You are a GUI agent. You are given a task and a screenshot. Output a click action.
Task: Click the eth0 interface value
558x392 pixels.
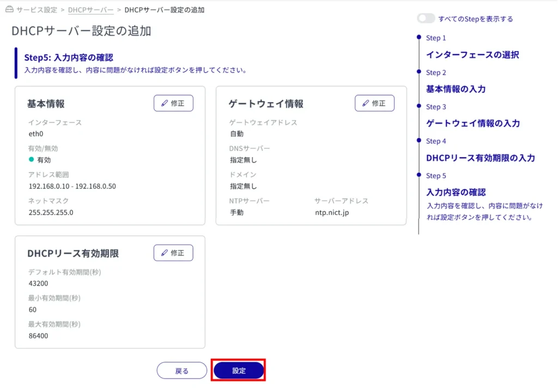pyautogui.click(x=36, y=134)
